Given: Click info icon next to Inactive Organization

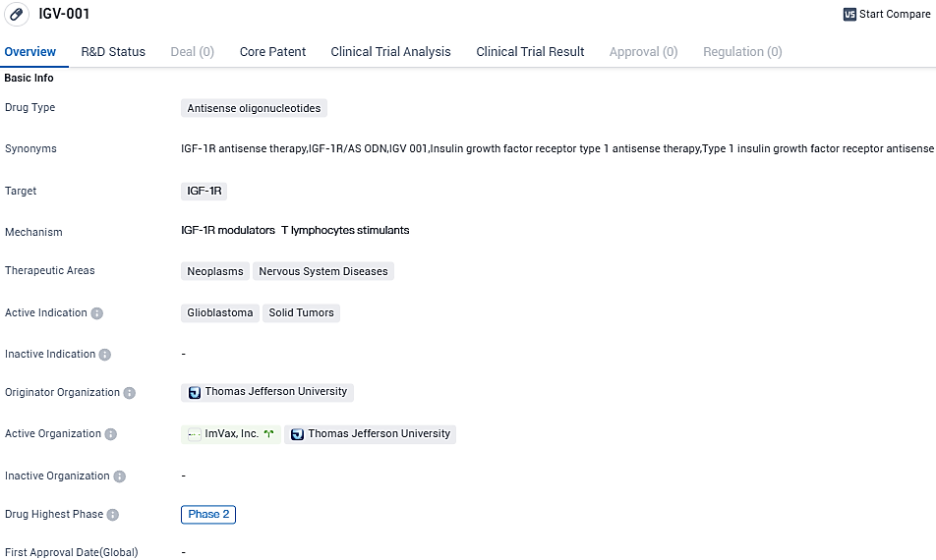Looking at the screenshot, I should (119, 476).
